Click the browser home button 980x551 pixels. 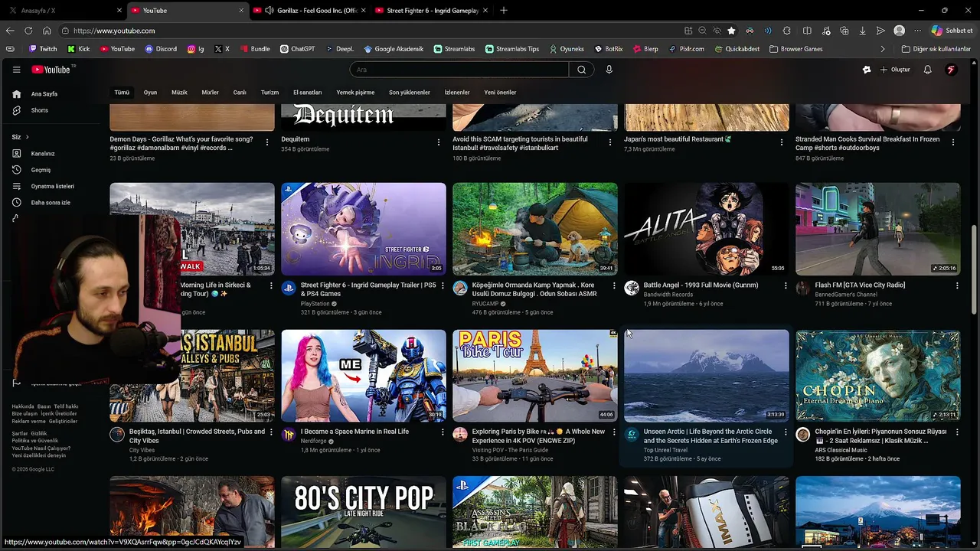click(x=47, y=31)
